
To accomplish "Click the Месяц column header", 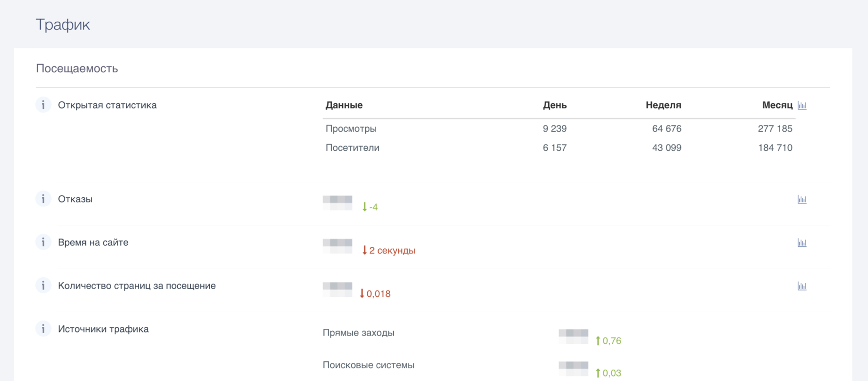I will click(x=777, y=105).
